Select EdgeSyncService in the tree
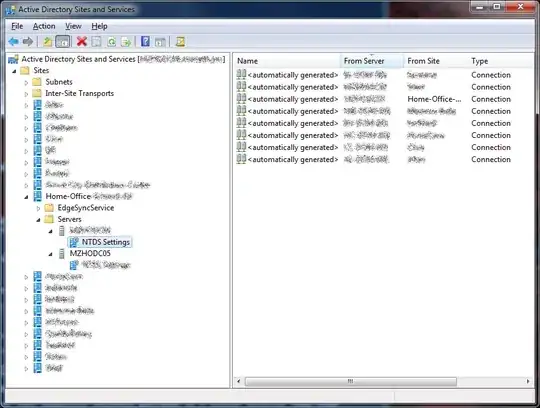This screenshot has width=540, height=408. (86, 208)
